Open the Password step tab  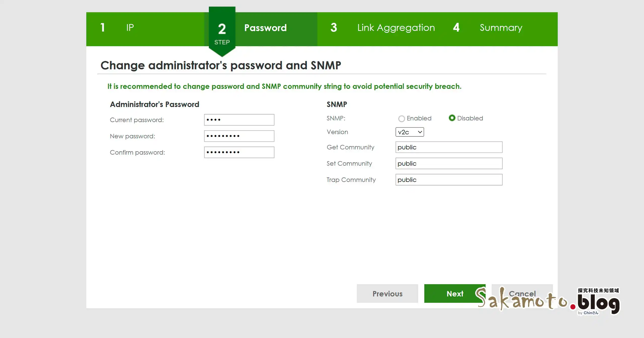click(x=265, y=28)
